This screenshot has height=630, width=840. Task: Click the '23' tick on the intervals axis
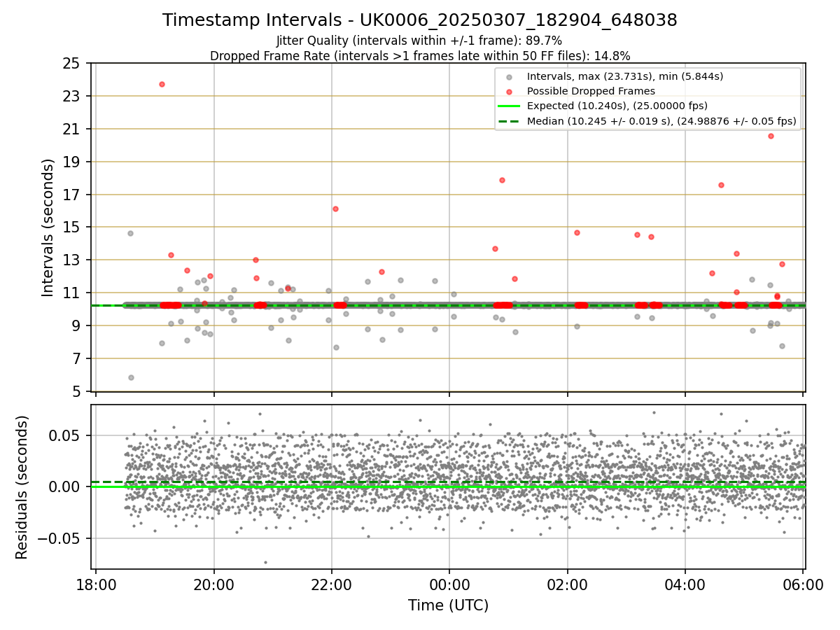pyautogui.click(x=72, y=96)
